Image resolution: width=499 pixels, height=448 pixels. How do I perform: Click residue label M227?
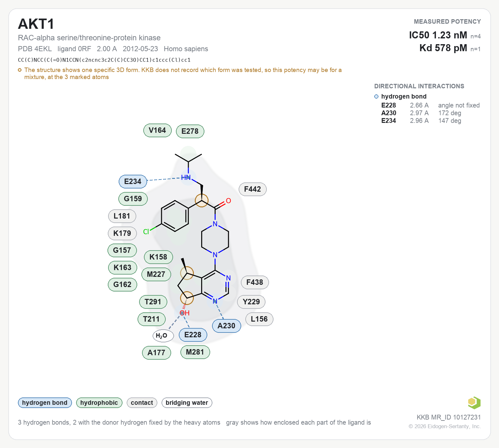pyautogui.click(x=156, y=274)
